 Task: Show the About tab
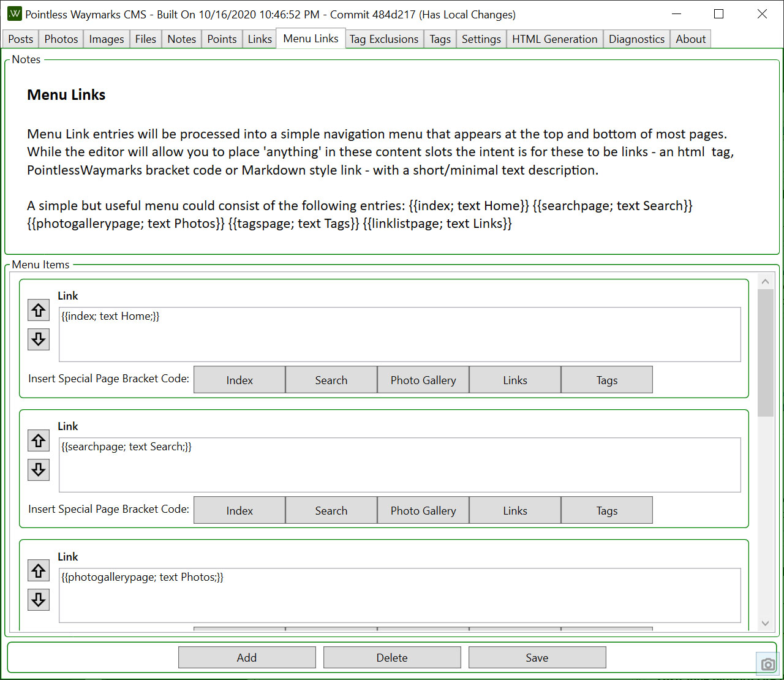(x=691, y=39)
